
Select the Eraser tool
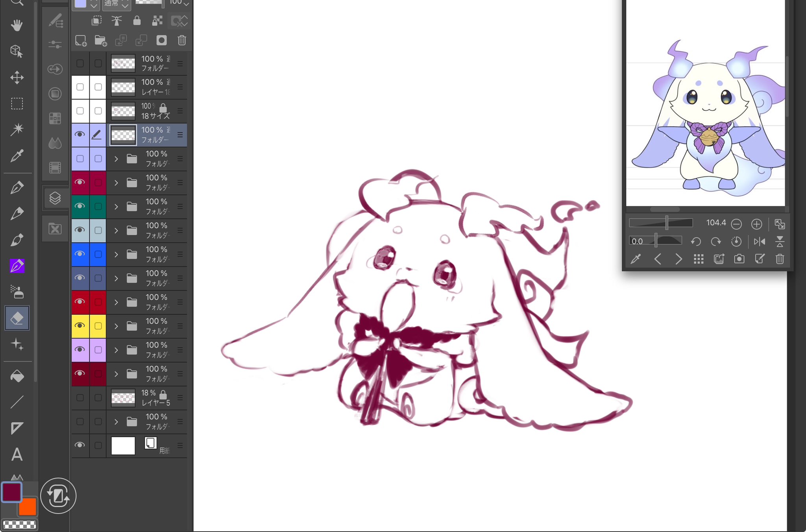(17, 318)
